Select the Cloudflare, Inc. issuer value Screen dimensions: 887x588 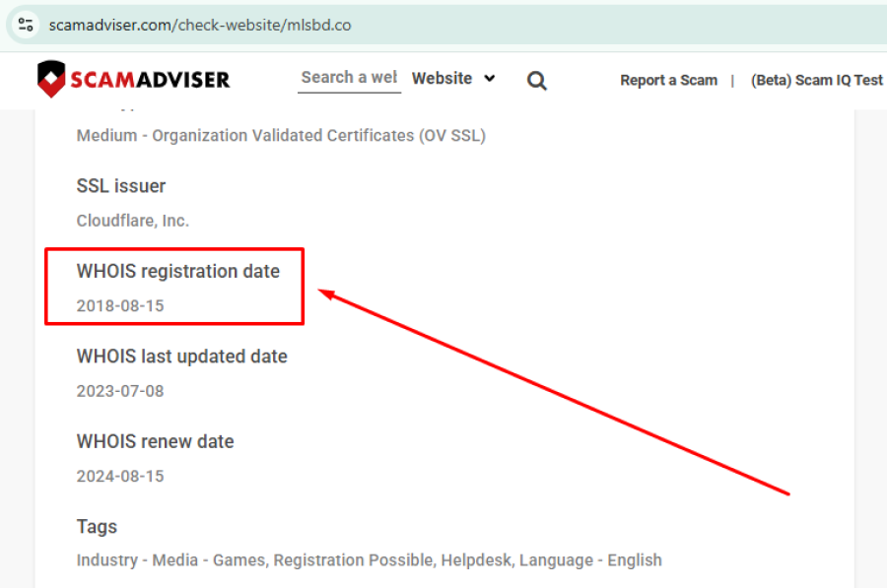133,221
